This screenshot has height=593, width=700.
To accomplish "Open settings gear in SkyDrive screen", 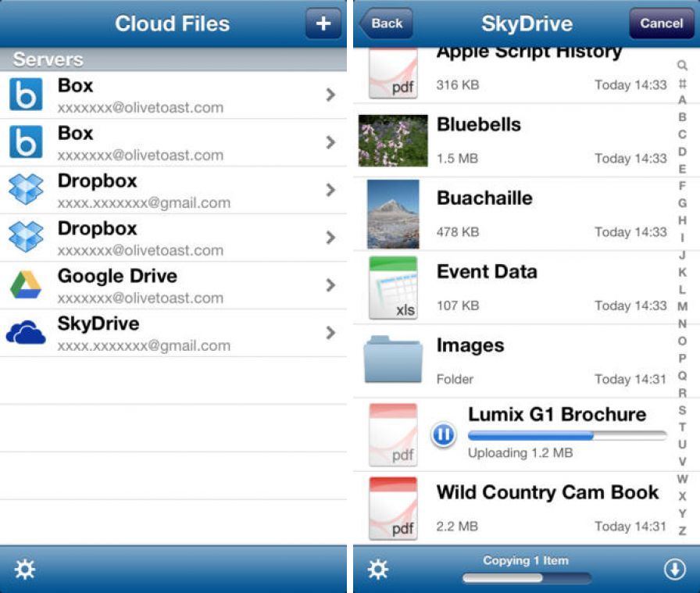I will pos(378,570).
